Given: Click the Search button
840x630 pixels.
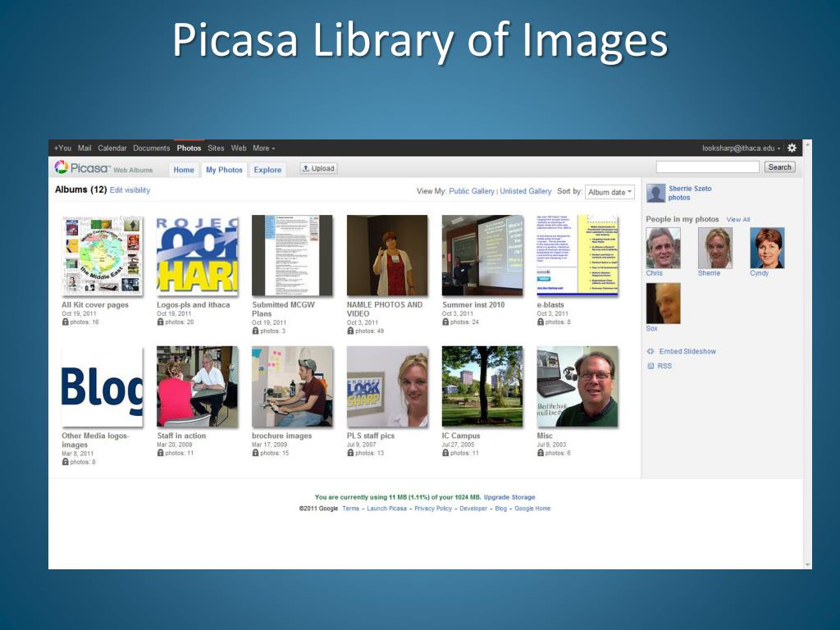Looking at the screenshot, I should pos(779,167).
